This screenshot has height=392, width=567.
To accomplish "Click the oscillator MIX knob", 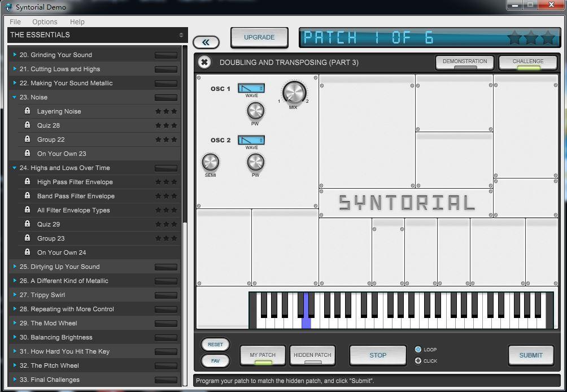I will pos(294,93).
